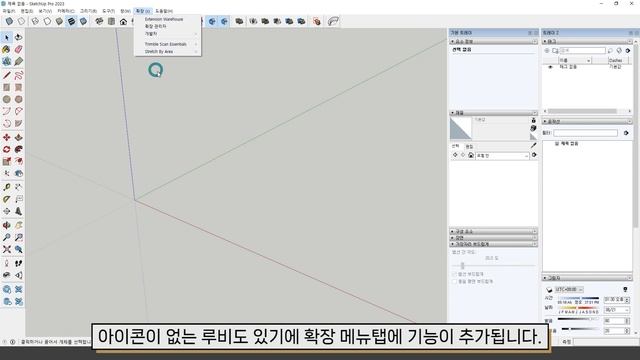Viewport: 640px width, 360px height.
Task: Select the Rotate tool
Action: [7, 149]
